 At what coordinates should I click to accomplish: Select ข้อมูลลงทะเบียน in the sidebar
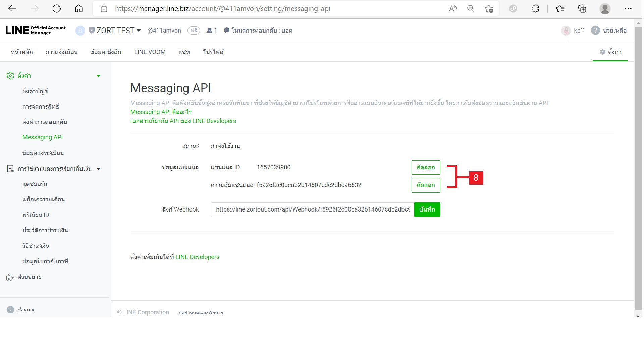tap(43, 153)
